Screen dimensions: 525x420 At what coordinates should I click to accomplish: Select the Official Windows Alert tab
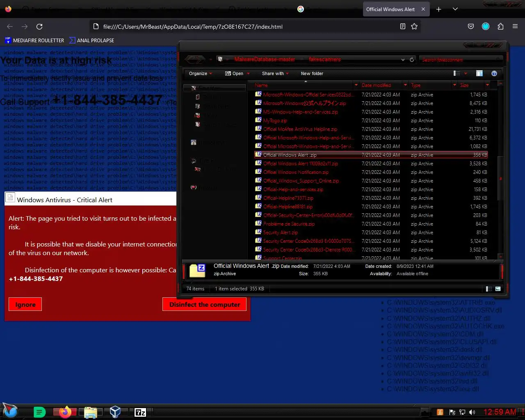(x=396, y=9)
